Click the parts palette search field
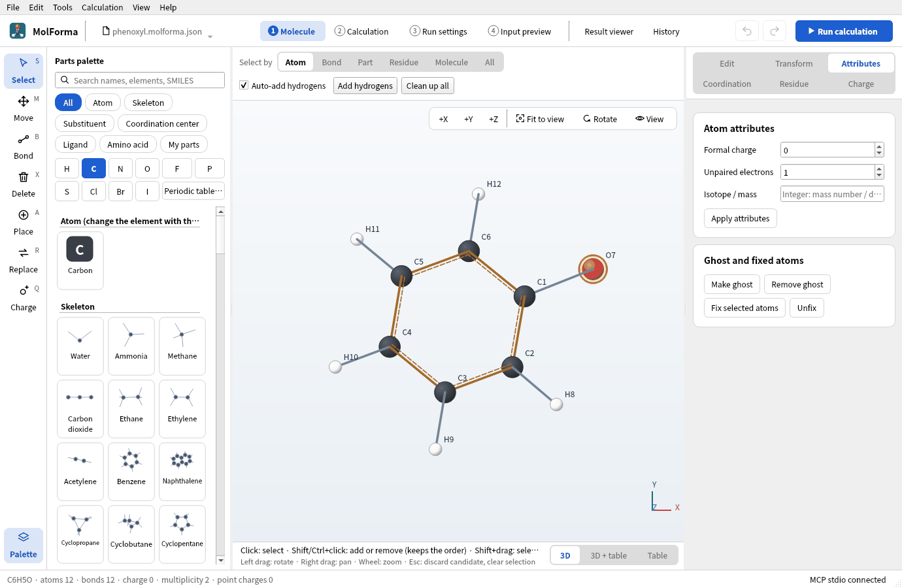Screen dimensions: 902x588 (140, 80)
